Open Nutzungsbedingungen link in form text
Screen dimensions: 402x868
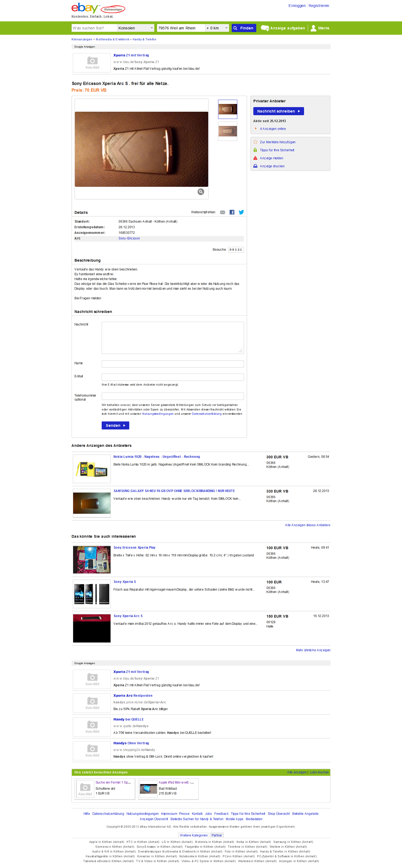pos(158,414)
